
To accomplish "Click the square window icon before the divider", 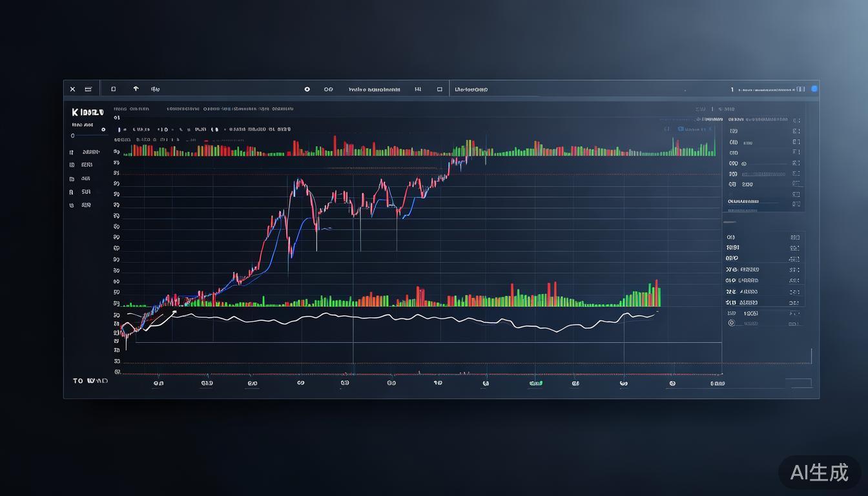I will pos(440,90).
